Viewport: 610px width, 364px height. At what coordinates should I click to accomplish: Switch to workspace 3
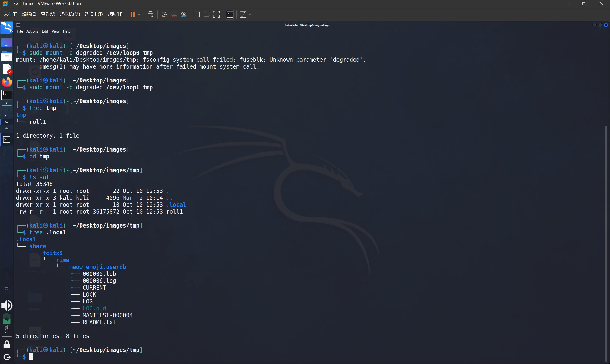[7, 122]
